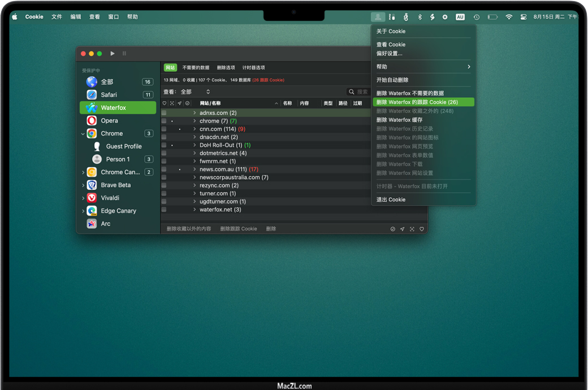Select the Opera browser icon in sidebar
588x390 pixels.
92,120
